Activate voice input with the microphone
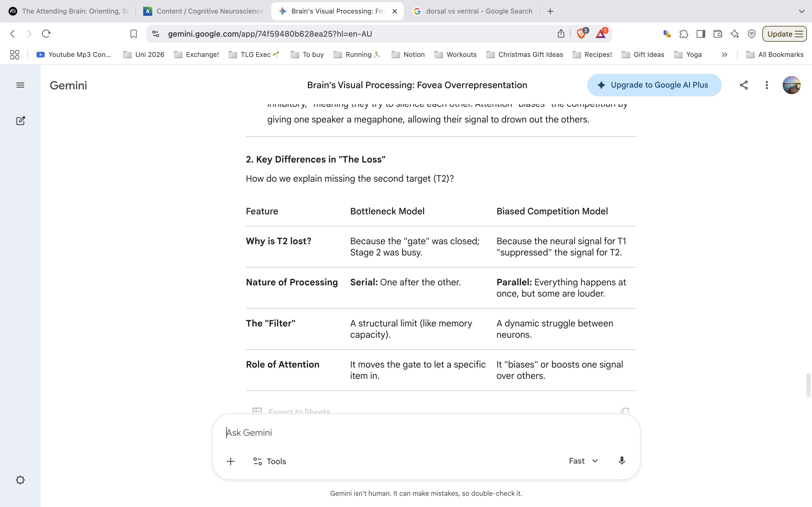Viewport: 812px width, 507px height. [621, 461]
